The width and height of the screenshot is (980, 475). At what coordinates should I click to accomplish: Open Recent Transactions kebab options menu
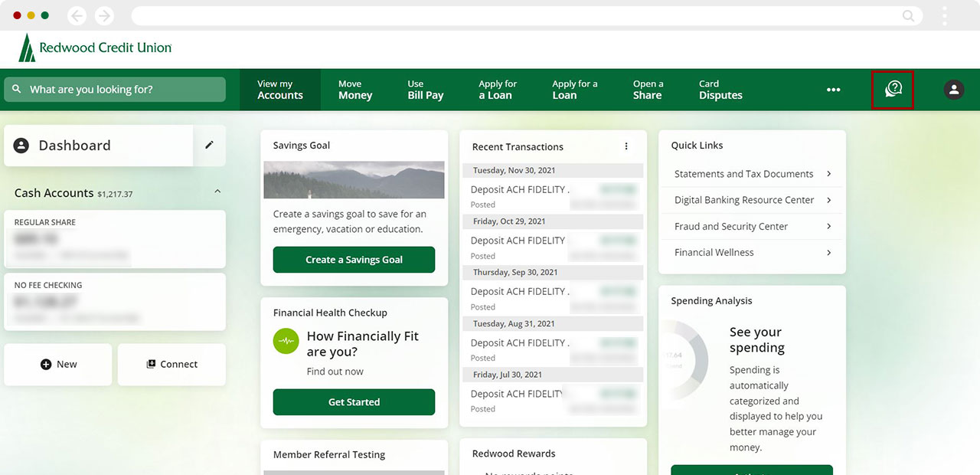pyautogui.click(x=626, y=146)
